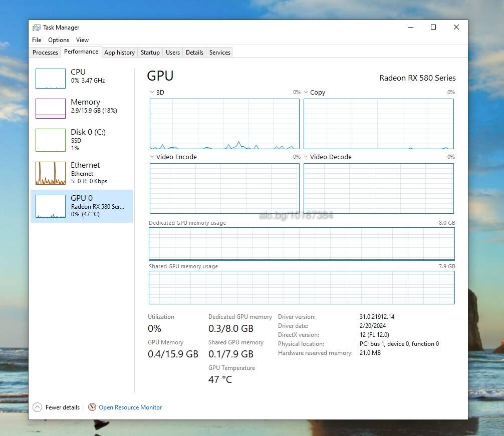Open the Details tab
This screenshot has height=436, width=504.
[x=194, y=53]
